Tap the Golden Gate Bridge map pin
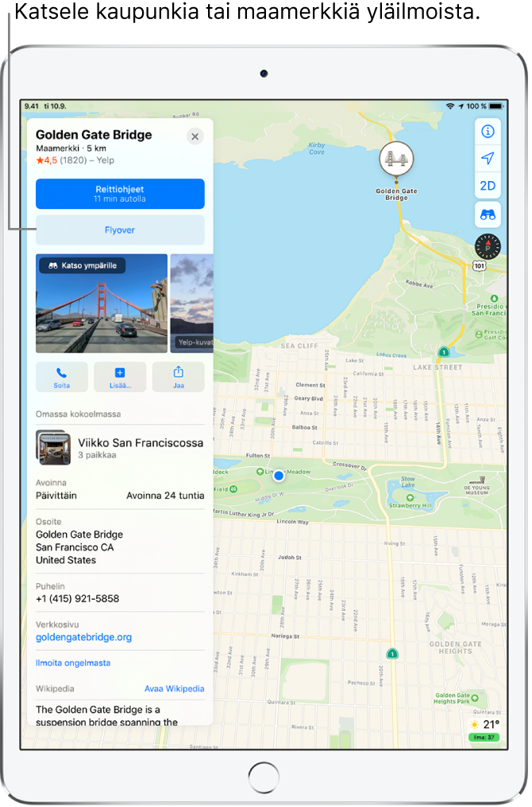This screenshot has height=807, width=532. tap(396, 159)
